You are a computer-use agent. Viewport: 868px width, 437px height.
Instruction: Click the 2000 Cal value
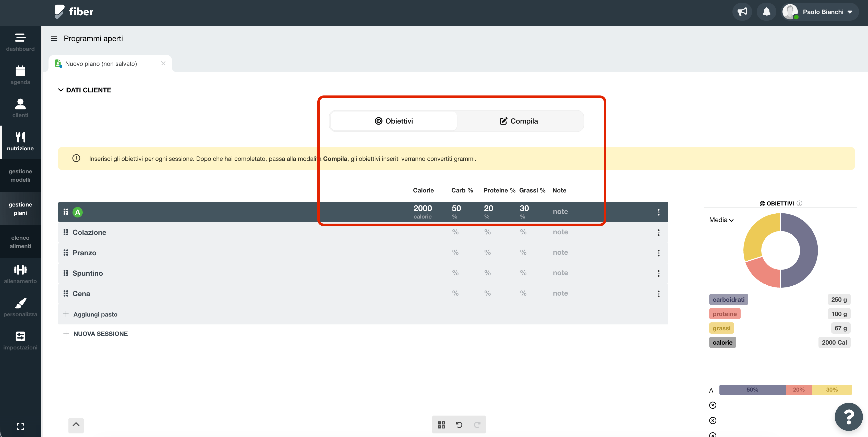point(834,342)
